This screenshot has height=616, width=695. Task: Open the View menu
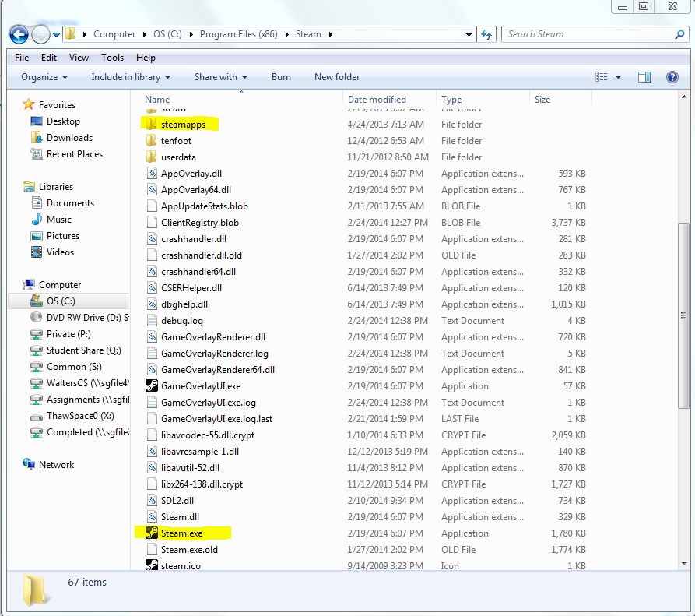(79, 58)
